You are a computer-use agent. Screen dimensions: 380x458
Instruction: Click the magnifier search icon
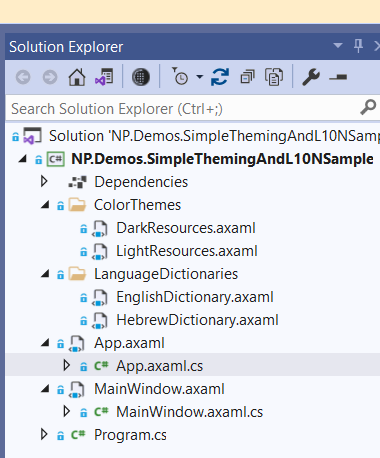pos(368,107)
